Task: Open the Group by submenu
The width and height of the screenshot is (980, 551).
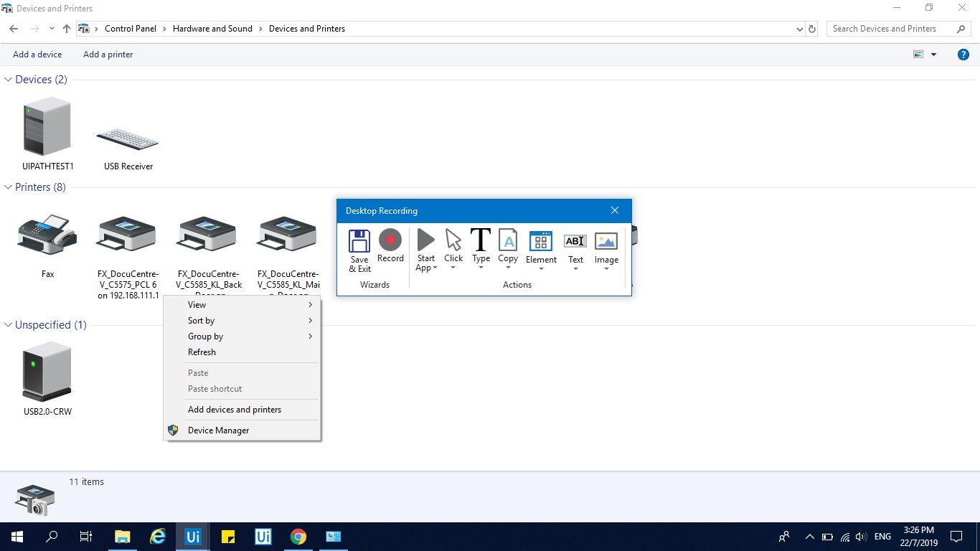Action: pyautogui.click(x=242, y=336)
